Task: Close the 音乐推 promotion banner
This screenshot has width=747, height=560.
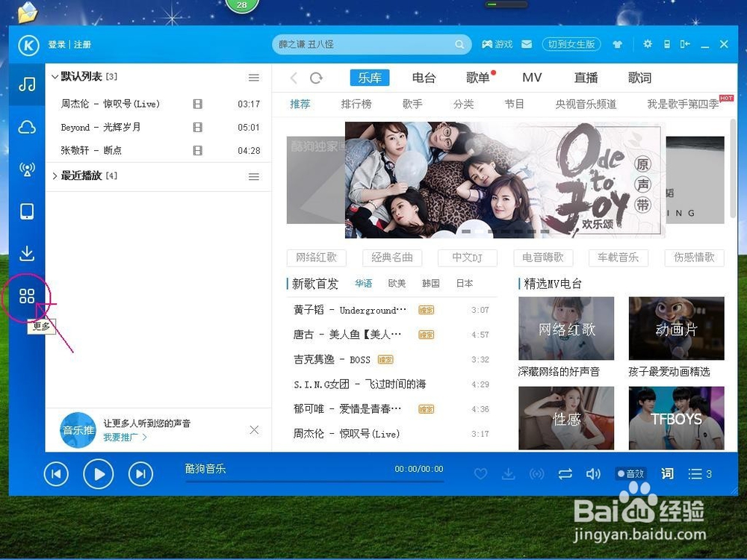Action: [x=255, y=430]
